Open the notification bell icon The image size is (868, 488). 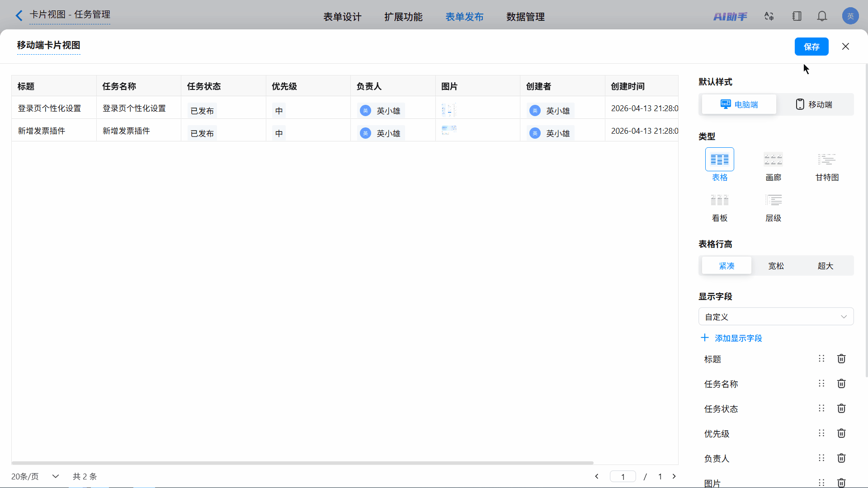point(822,17)
